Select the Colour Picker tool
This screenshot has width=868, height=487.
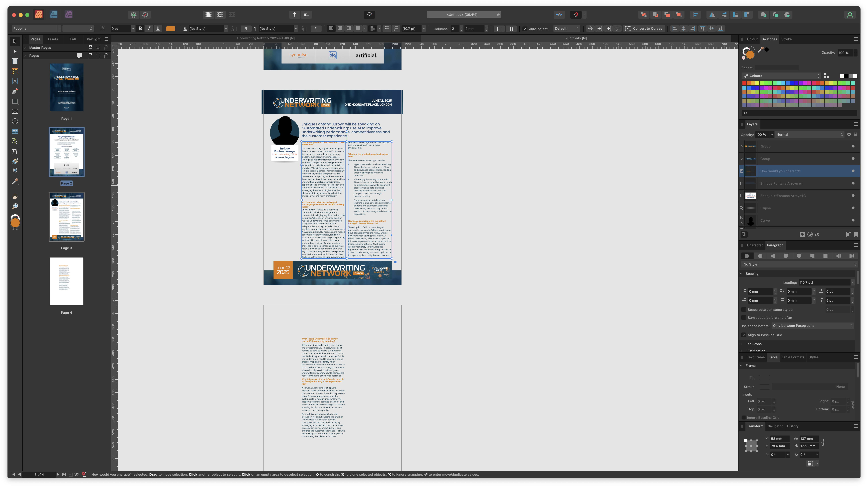pyautogui.click(x=15, y=181)
